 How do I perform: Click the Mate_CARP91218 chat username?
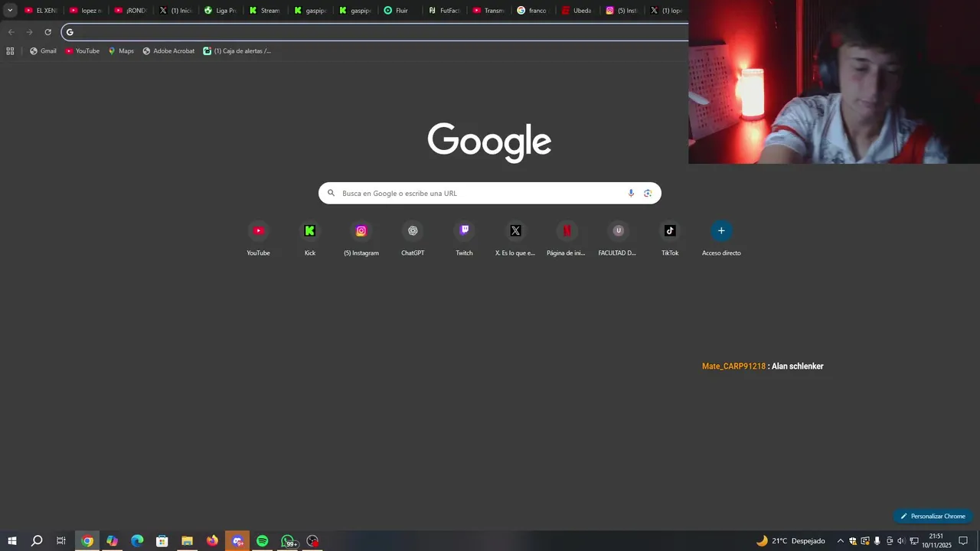(x=733, y=367)
